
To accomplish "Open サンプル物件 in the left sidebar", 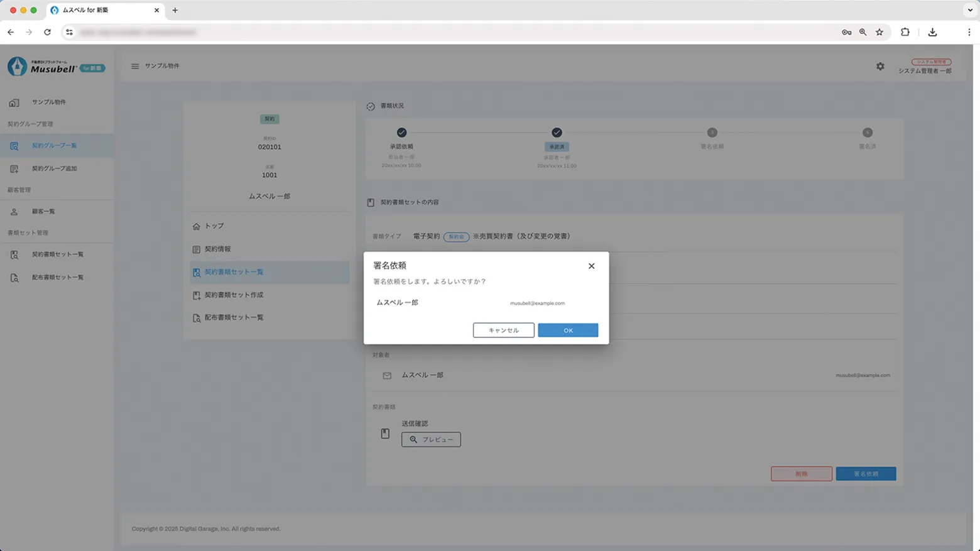I will click(x=49, y=102).
